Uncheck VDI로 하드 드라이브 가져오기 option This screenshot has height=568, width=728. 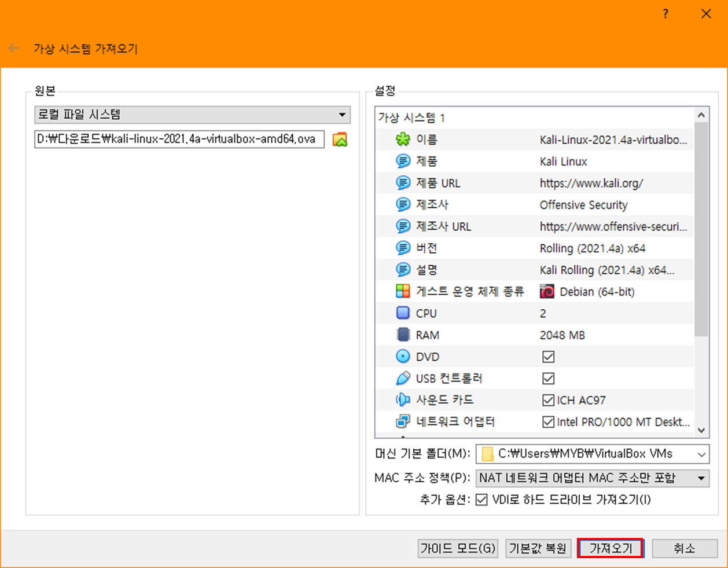481,500
